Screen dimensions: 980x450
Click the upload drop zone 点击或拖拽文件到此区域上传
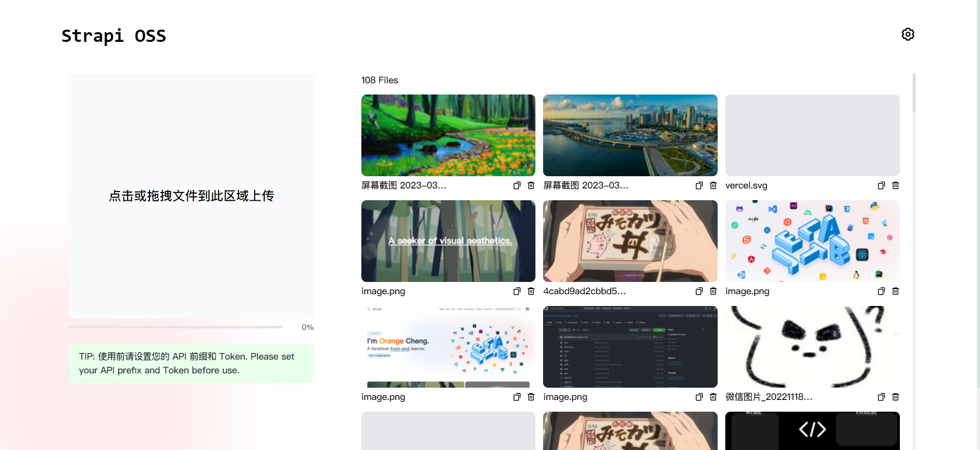point(191,196)
